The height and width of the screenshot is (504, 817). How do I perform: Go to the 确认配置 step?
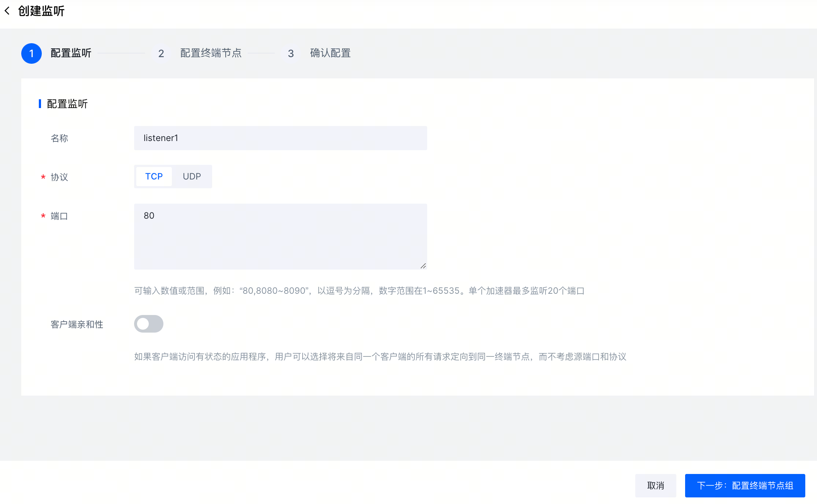(x=330, y=53)
